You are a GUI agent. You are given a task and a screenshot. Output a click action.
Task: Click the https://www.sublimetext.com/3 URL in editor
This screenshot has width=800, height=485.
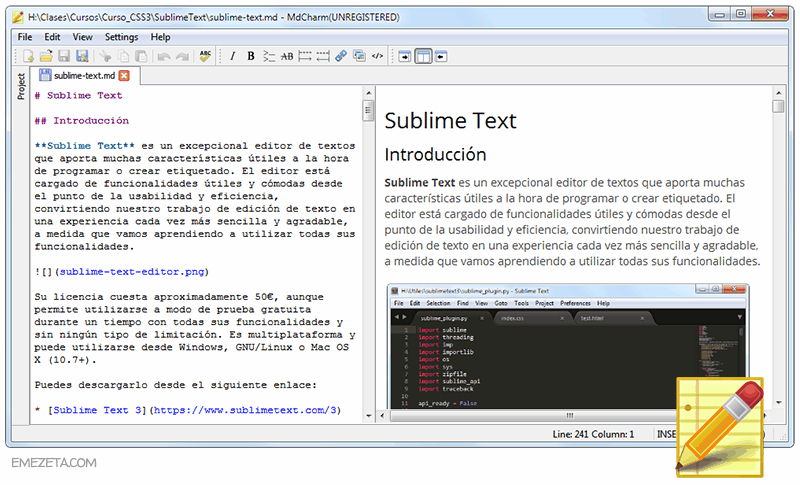pos(245,410)
